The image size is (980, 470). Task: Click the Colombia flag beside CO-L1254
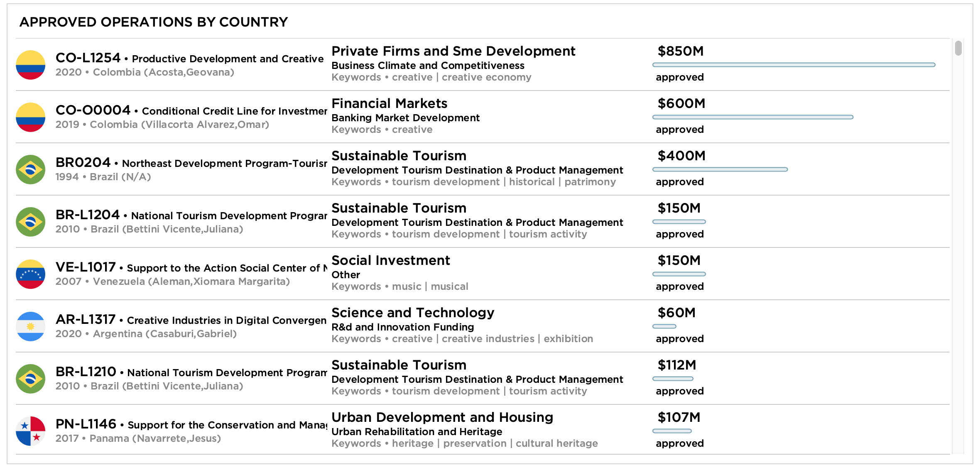(x=30, y=65)
